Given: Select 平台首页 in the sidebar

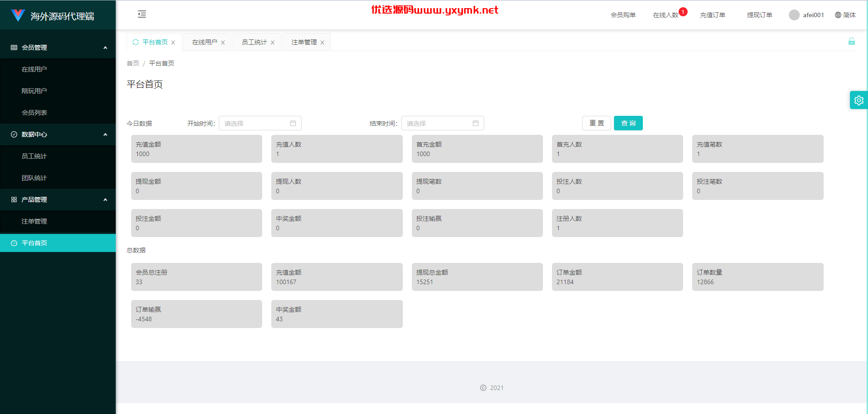Looking at the screenshot, I should click(x=58, y=243).
